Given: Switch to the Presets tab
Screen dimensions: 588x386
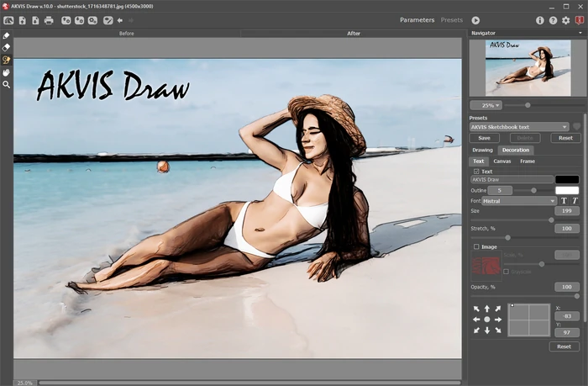Looking at the screenshot, I should click(452, 20).
